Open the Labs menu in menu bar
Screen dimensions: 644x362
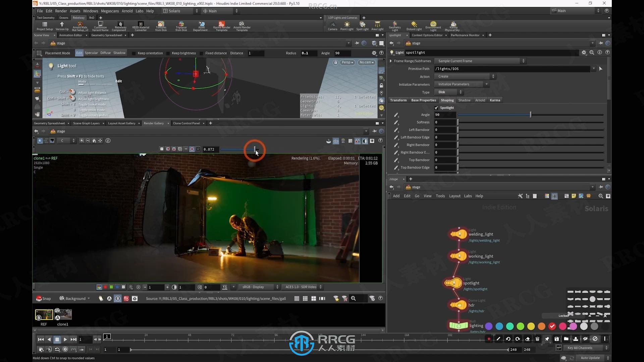[140, 11]
